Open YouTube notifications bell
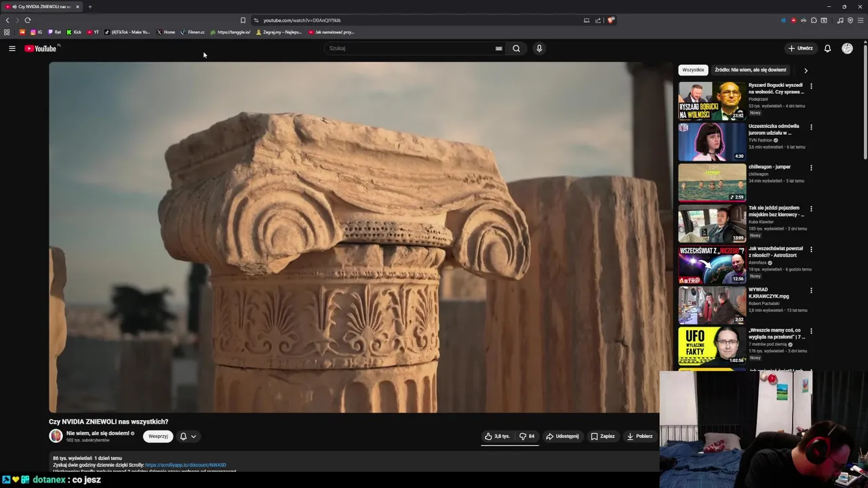The height and width of the screenshot is (488, 868). [827, 48]
